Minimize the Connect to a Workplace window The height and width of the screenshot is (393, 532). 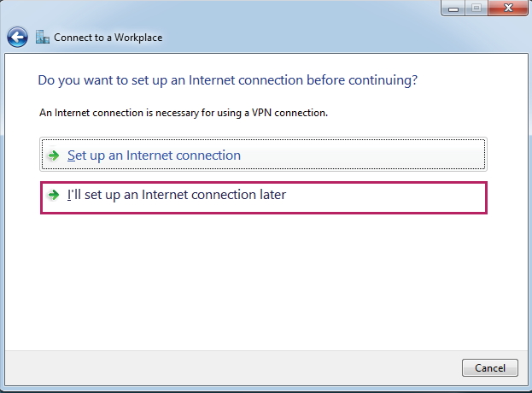pos(452,8)
